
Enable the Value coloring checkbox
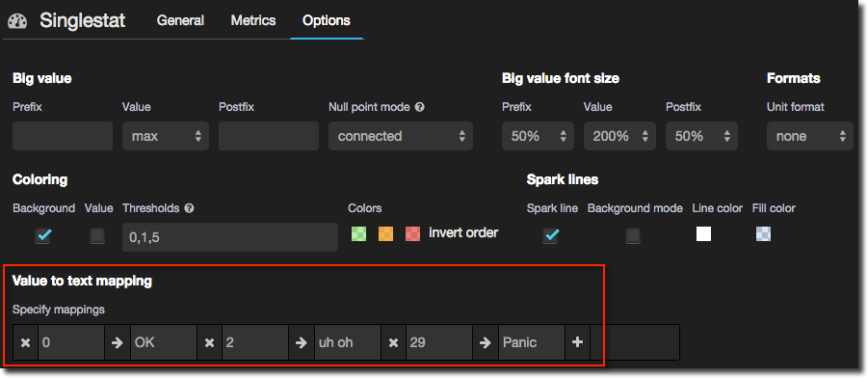click(x=97, y=236)
